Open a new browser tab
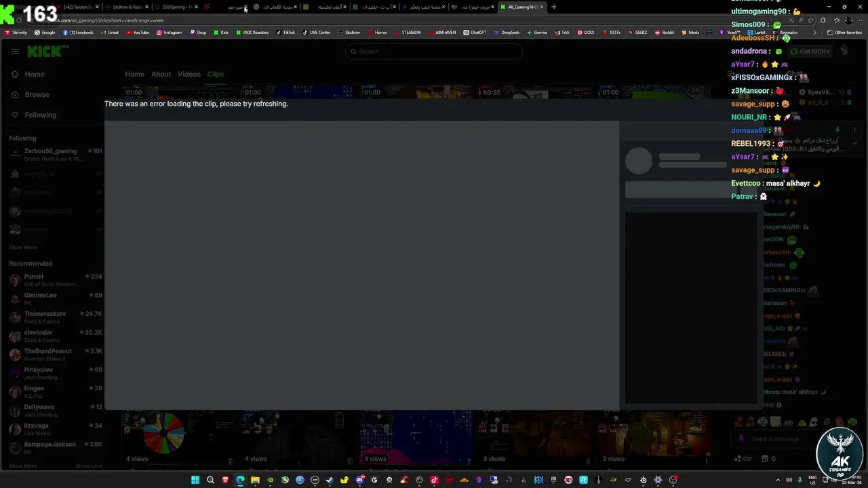868x488 pixels. [x=554, y=7]
